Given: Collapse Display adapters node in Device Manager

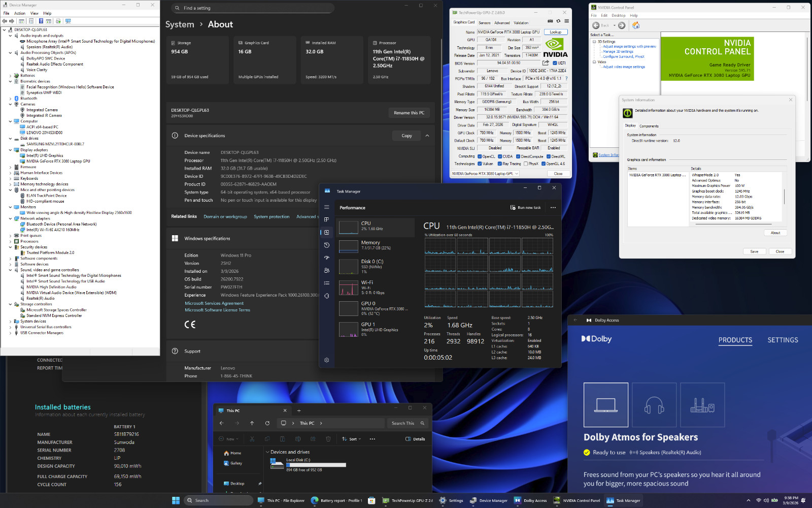Looking at the screenshot, I should pos(10,150).
